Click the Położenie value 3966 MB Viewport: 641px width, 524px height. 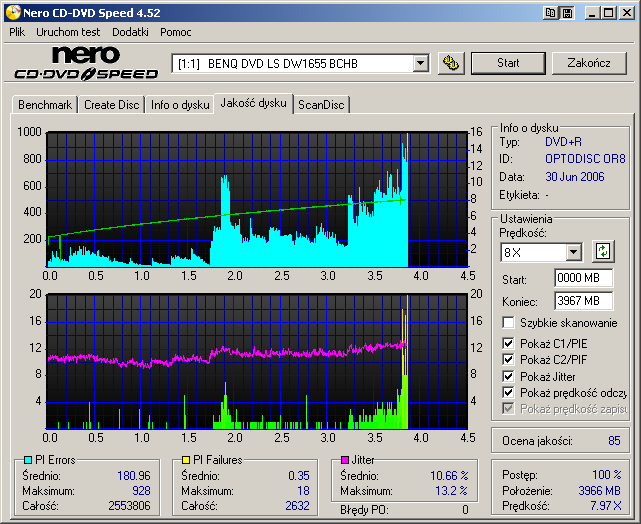click(600, 490)
